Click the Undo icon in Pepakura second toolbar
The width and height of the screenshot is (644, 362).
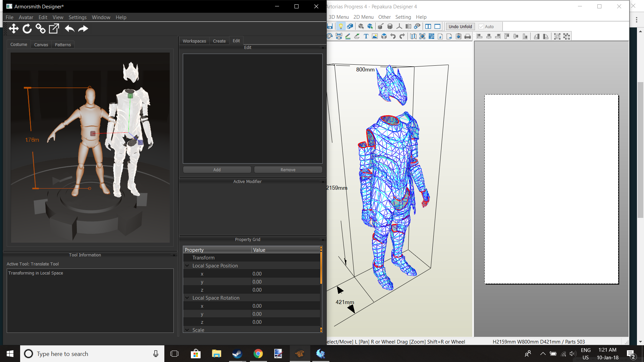[393, 36]
